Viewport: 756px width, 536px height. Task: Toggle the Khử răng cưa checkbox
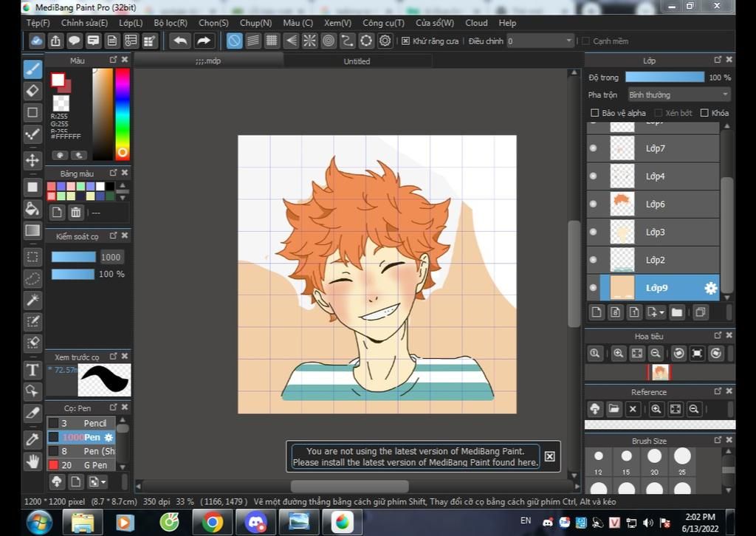[x=405, y=41]
